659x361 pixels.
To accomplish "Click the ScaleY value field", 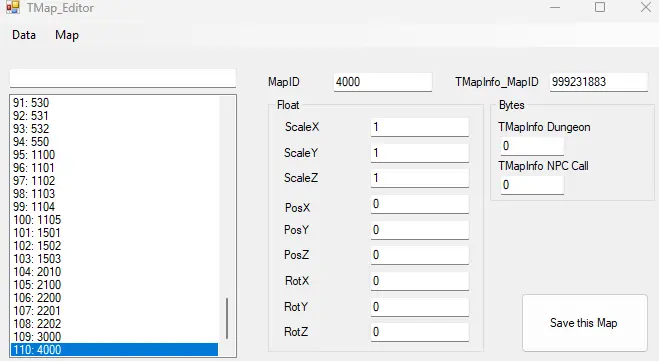I will coord(419,153).
